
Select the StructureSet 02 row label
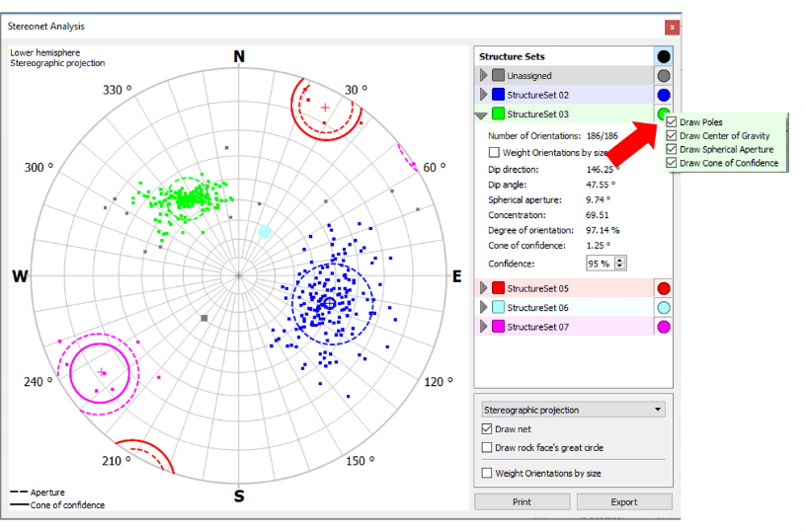tap(538, 95)
